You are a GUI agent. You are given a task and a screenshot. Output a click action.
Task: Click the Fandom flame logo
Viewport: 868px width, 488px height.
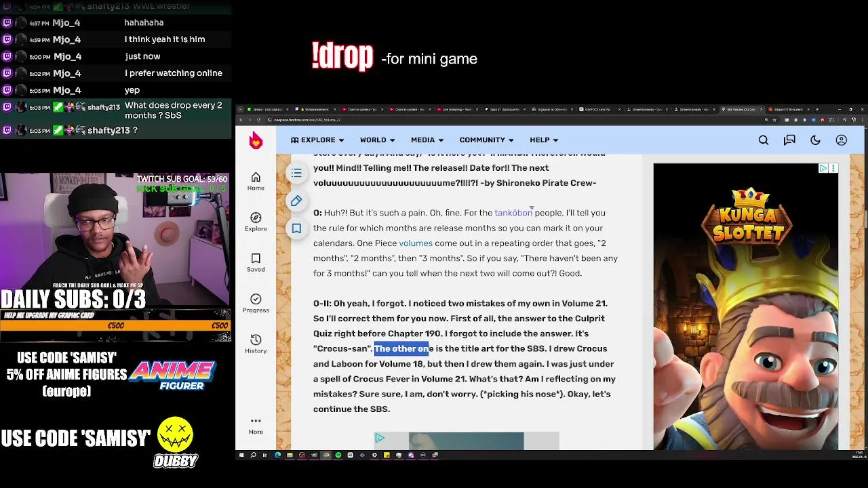(256, 140)
